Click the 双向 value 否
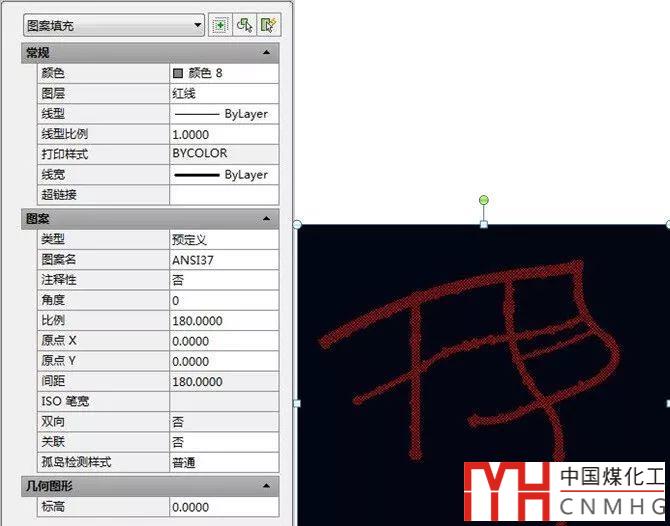Image resolution: width=670 pixels, height=526 pixels. click(x=224, y=422)
